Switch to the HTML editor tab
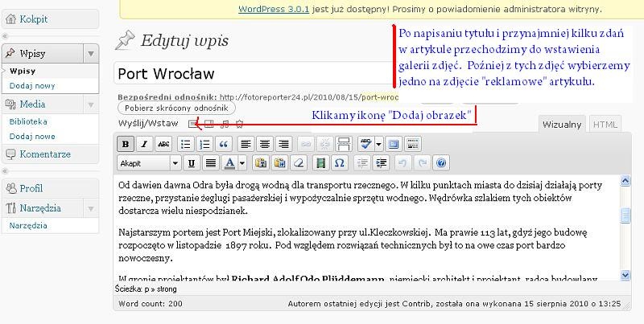The image size is (644, 324). tap(605, 125)
